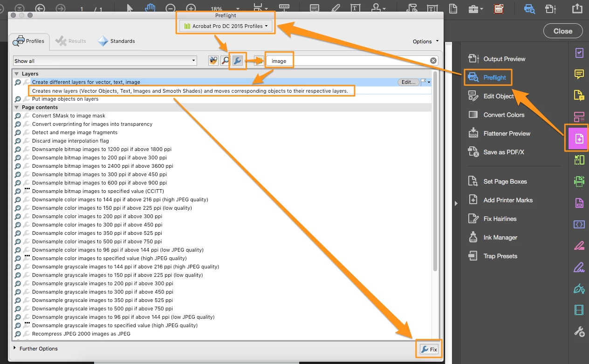Select the single fixups wrench filter icon
This screenshot has height=364, width=589.
238,61
